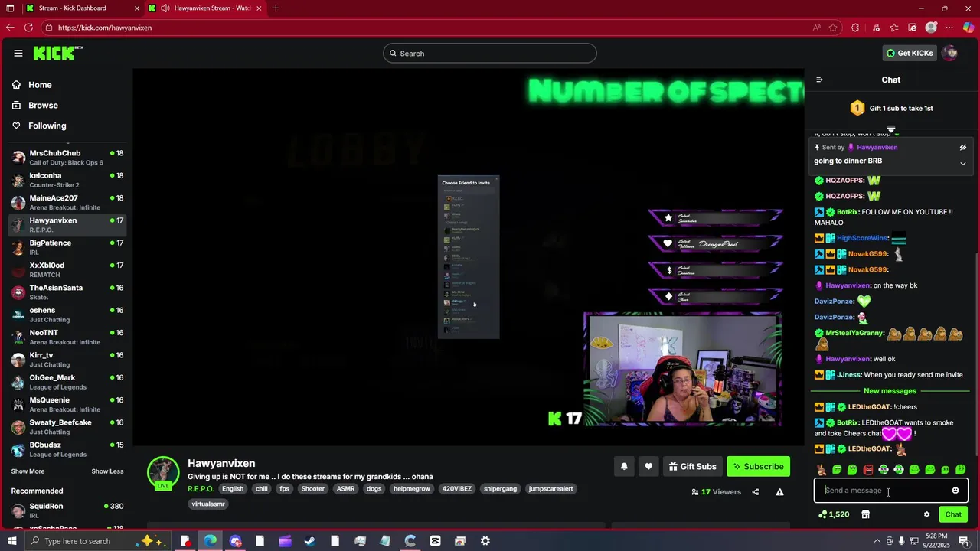Open the favorites list icon

click(894, 28)
